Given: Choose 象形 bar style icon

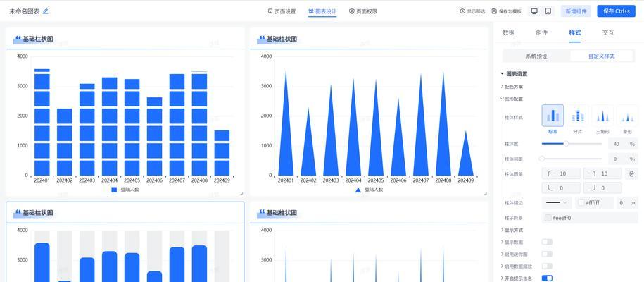Looking at the screenshot, I should [626, 116].
